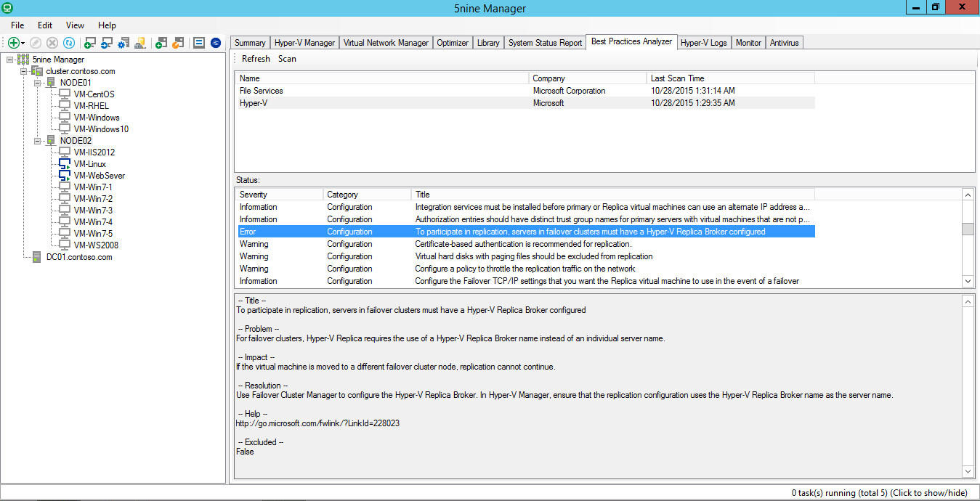Image resolution: width=980 pixels, height=501 pixels.
Task: Switch to the System Status Report tab
Action: pos(545,43)
